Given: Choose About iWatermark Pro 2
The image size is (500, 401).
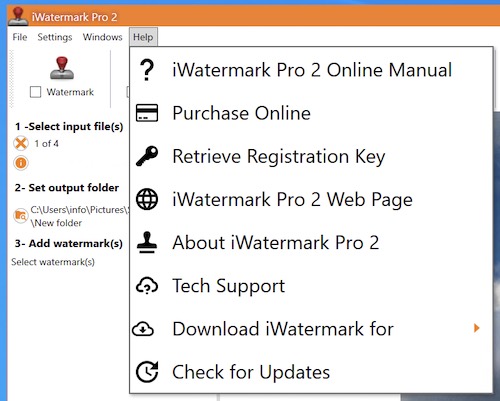Looking at the screenshot, I should tap(311, 242).
